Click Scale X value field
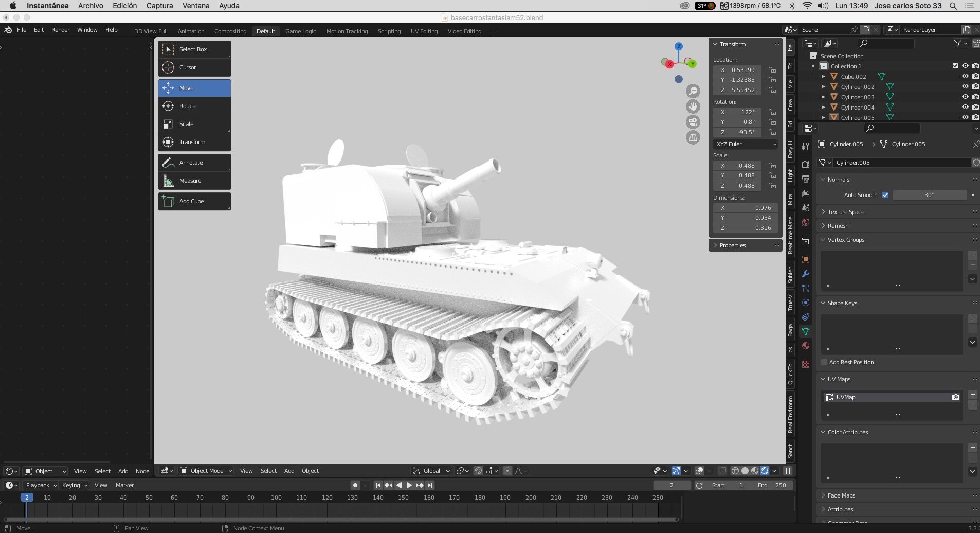This screenshot has width=980, height=533. (737, 166)
